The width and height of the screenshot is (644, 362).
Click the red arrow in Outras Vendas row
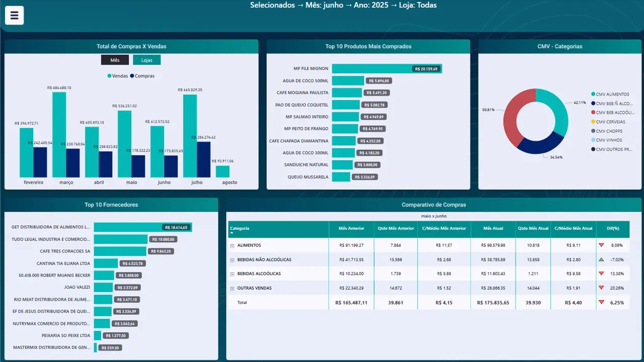pyautogui.click(x=601, y=288)
